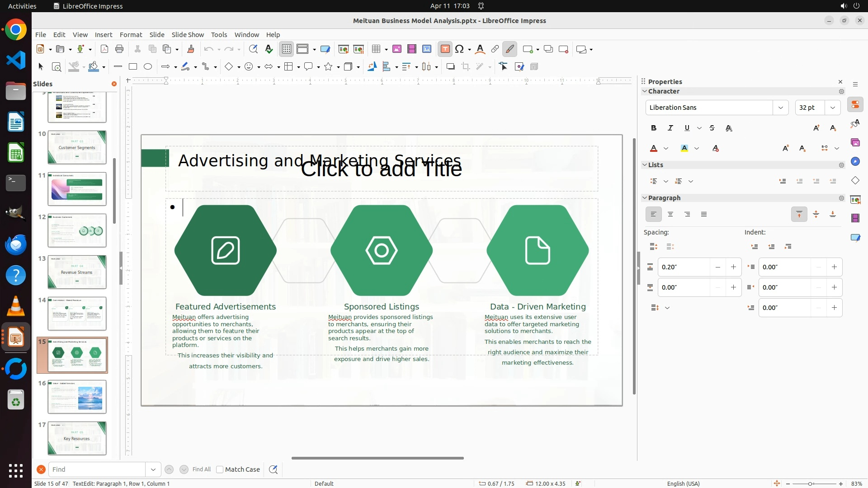Image resolution: width=868 pixels, height=488 pixels.
Task: Expand the font size dropdown
Action: tap(833, 108)
